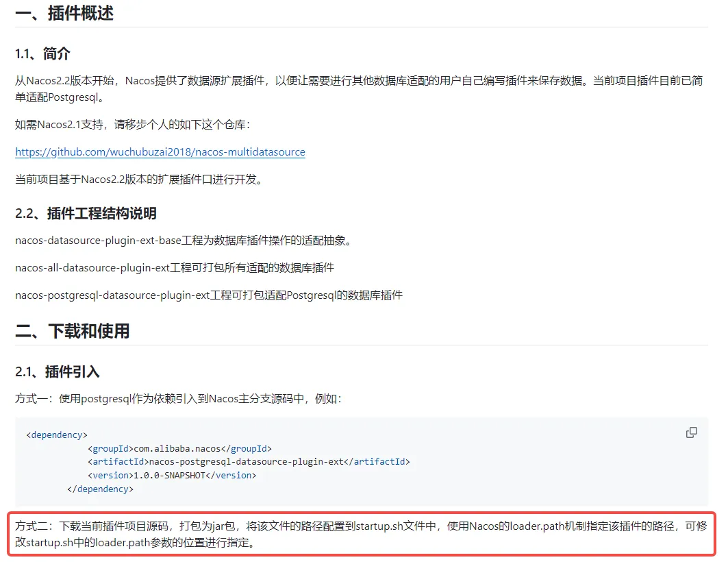This screenshot has height=562, width=728.
Task: Click the paragraph starting 从Nacos2.2版本开始
Action: click(359, 88)
